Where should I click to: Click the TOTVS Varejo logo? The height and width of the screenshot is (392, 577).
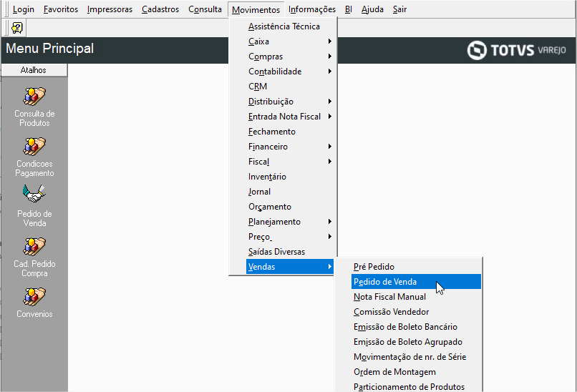pos(517,50)
